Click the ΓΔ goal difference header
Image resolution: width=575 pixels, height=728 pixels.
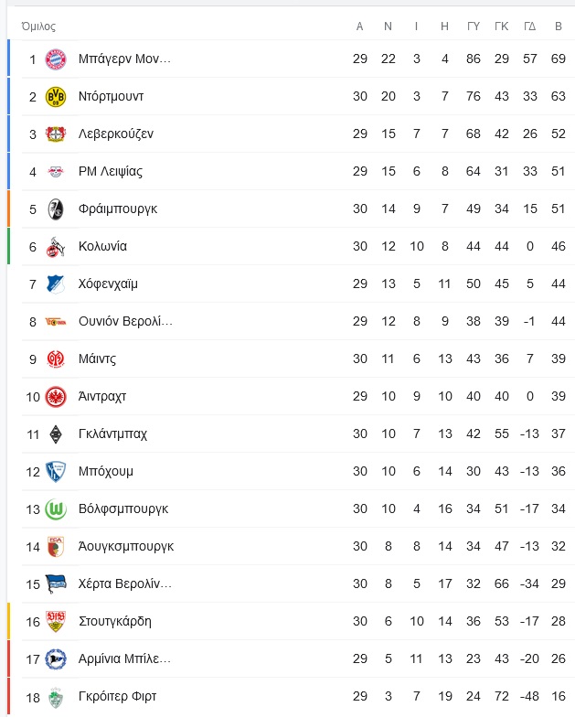(x=529, y=27)
